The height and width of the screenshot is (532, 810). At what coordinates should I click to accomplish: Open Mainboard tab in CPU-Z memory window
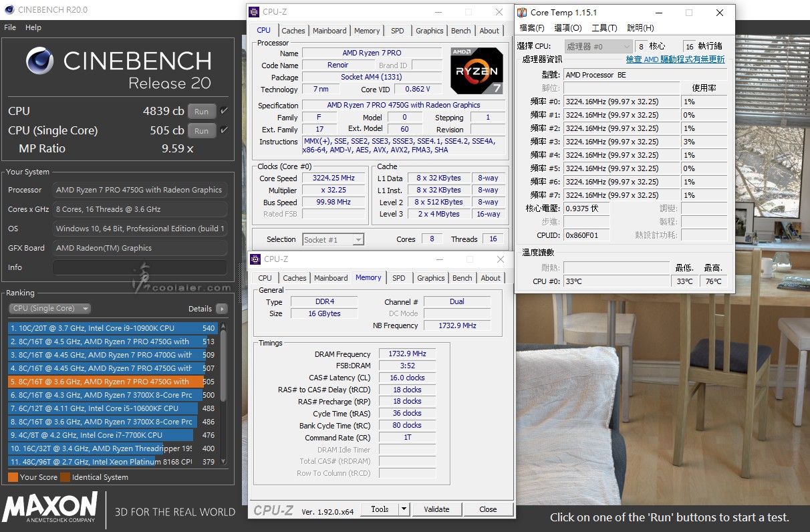[331, 278]
